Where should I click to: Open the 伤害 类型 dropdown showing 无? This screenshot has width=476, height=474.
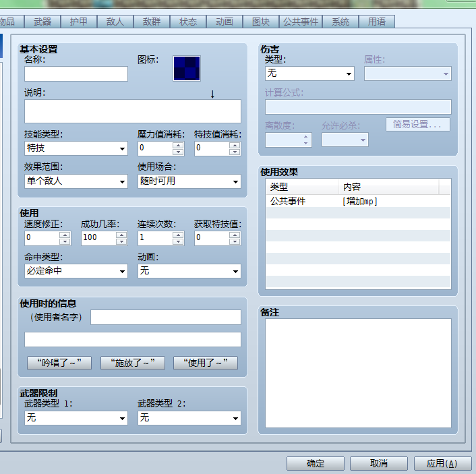(x=309, y=73)
